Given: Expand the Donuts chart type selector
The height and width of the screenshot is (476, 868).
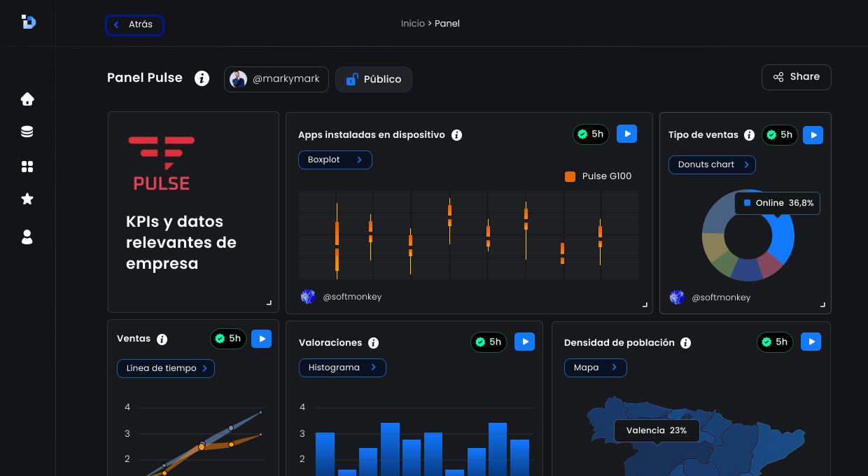Looking at the screenshot, I should 711,165.
